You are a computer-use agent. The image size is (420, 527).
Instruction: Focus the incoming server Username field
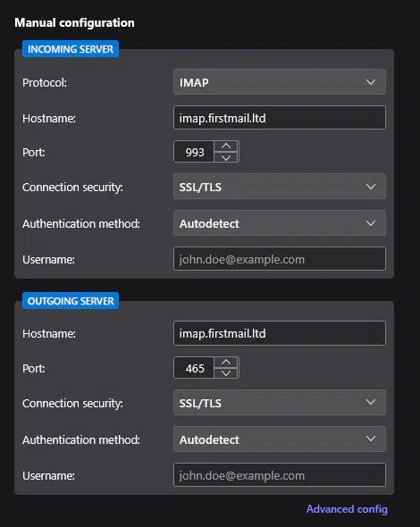(x=280, y=259)
